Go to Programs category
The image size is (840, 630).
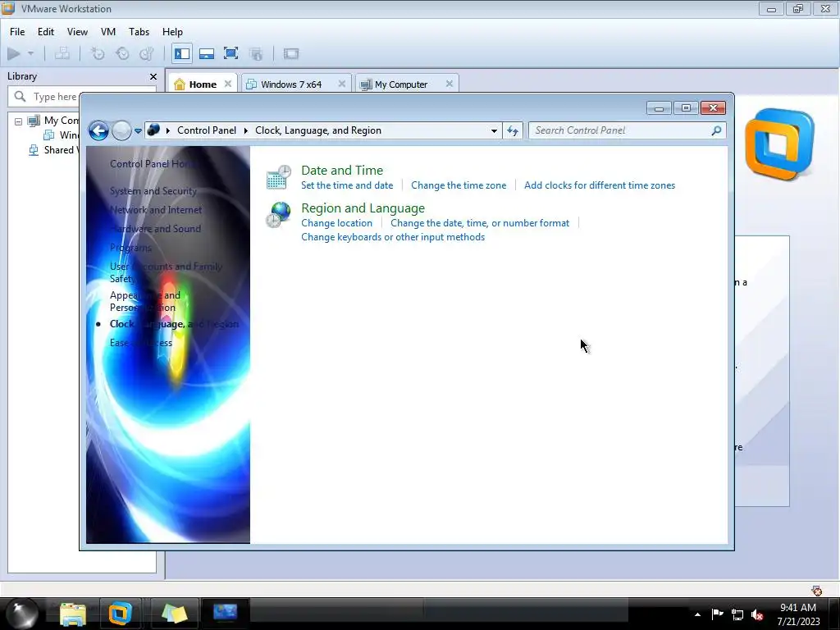[130, 248]
